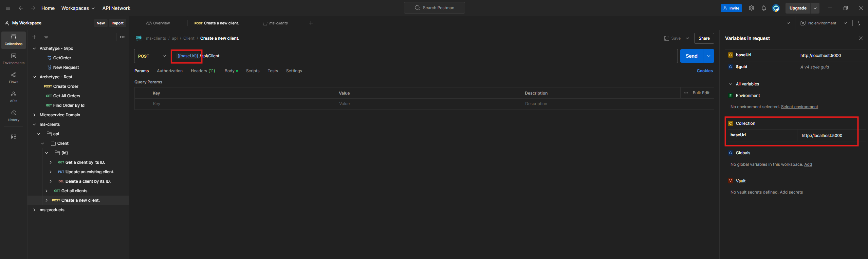Expand the ms-products collection
This screenshot has width=868, height=259.
(x=34, y=210)
